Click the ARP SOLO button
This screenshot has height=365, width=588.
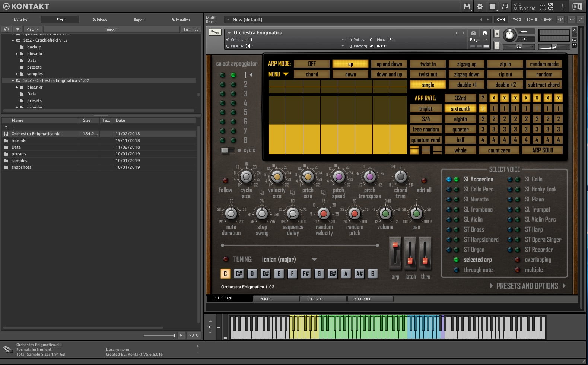542,150
